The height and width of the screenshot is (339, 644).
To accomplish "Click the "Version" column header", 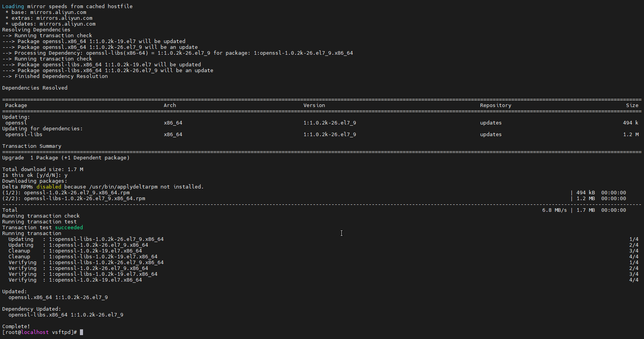I will pos(314,106).
